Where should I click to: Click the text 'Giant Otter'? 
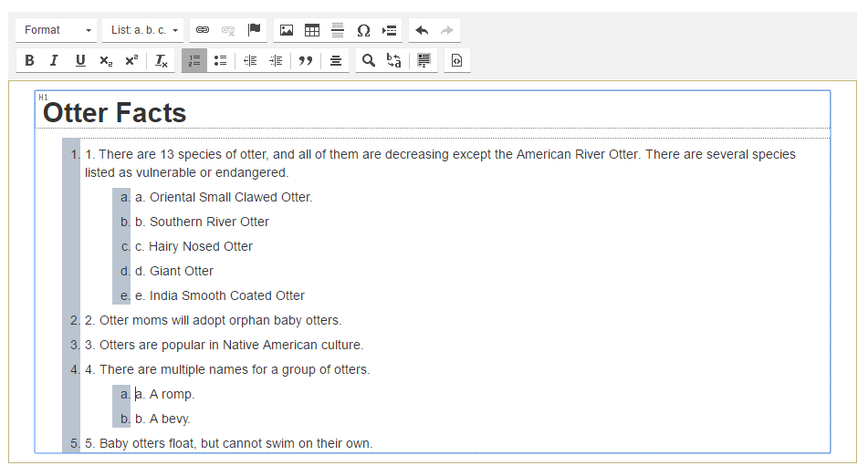tap(182, 271)
